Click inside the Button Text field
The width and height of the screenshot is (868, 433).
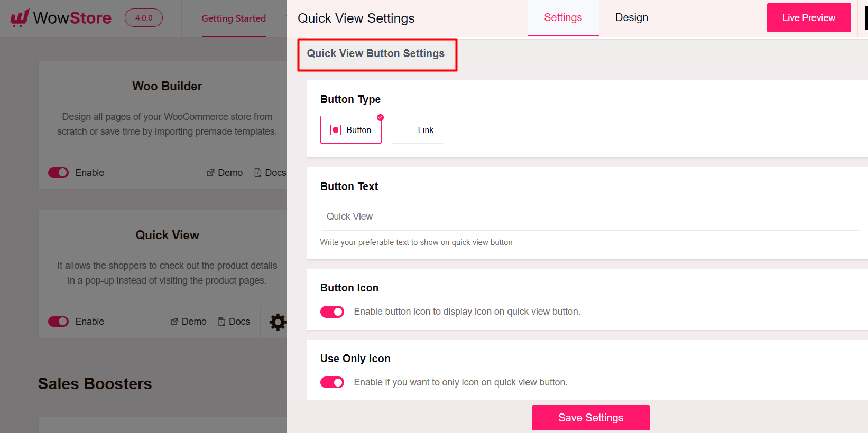click(x=589, y=216)
